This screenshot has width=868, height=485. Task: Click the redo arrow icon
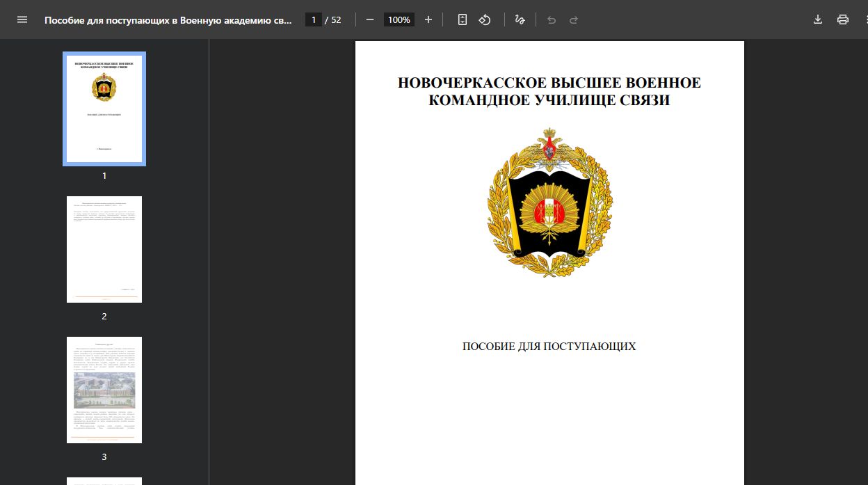point(574,19)
